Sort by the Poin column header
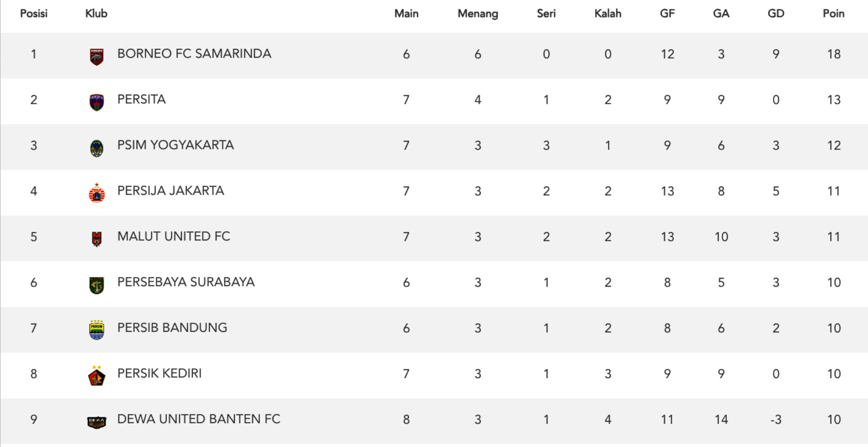 833,14
